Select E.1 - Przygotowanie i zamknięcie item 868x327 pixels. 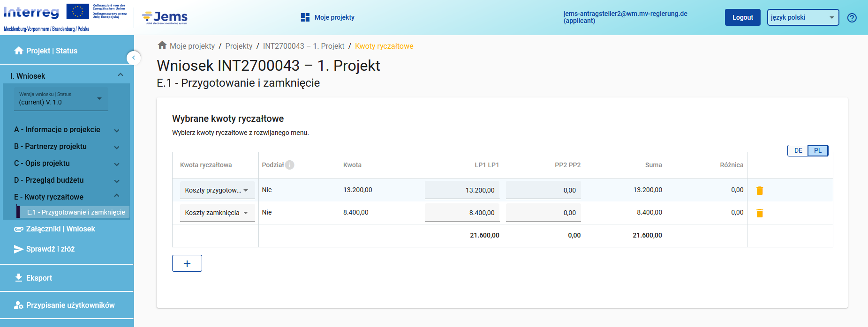click(73, 212)
